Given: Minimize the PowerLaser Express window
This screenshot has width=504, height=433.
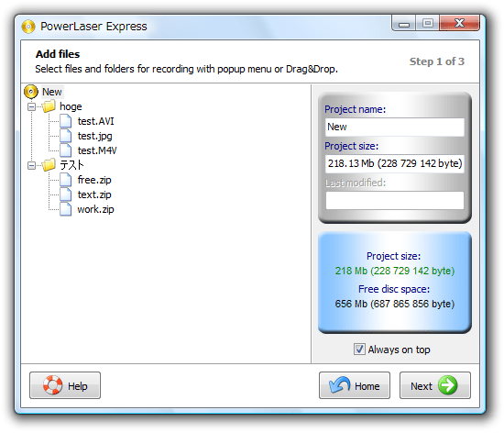Looking at the screenshot, I should (x=404, y=24).
